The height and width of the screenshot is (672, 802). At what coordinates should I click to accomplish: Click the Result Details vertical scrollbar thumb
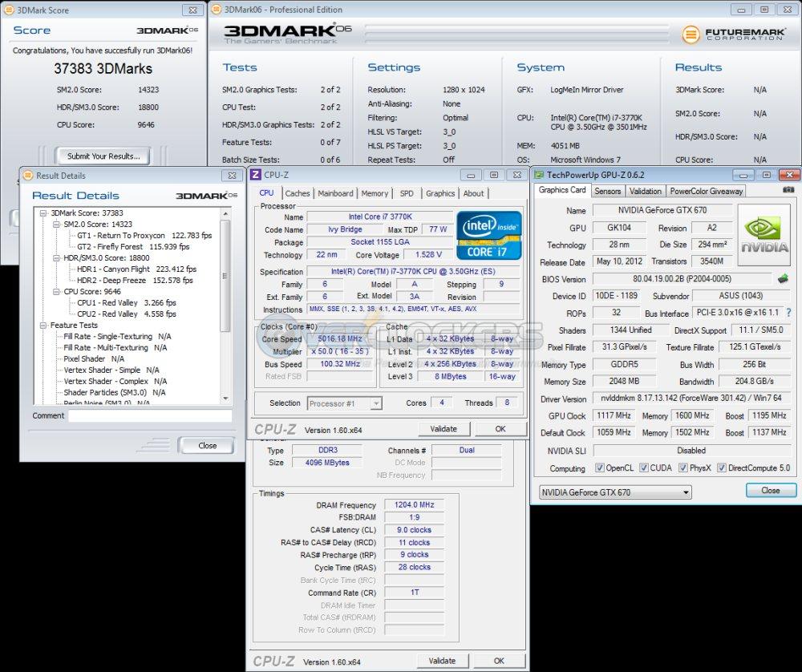pos(225,275)
